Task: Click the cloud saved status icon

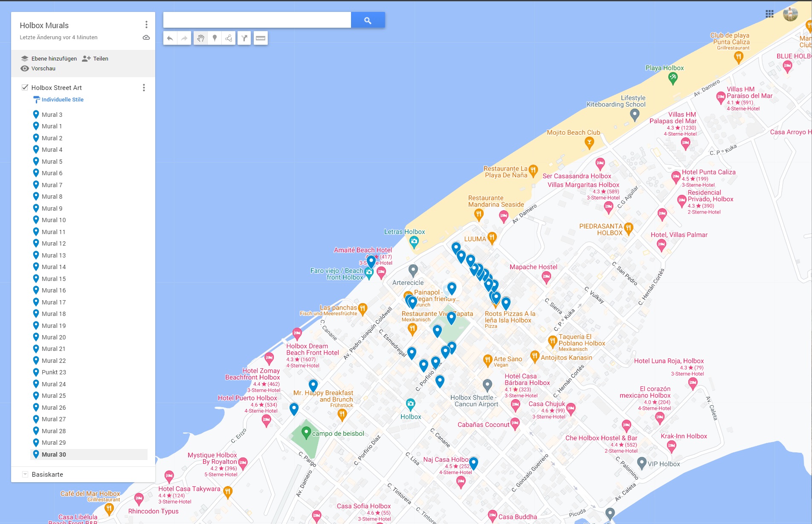Action: (x=146, y=38)
